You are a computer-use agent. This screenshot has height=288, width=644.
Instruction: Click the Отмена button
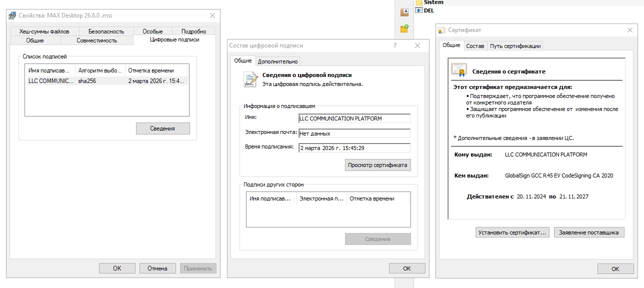[x=157, y=268]
